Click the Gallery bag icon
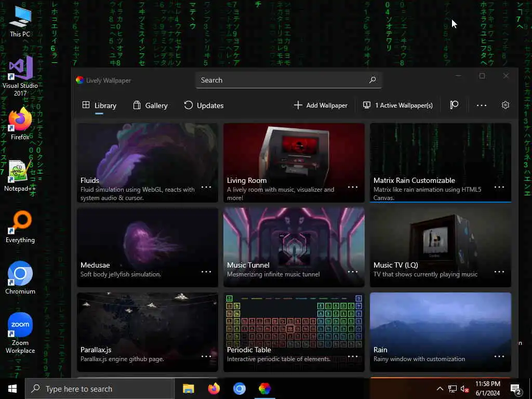532x399 pixels. coord(137,105)
